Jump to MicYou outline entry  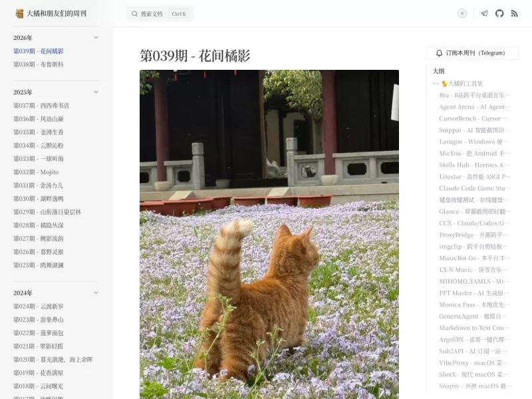point(475,154)
